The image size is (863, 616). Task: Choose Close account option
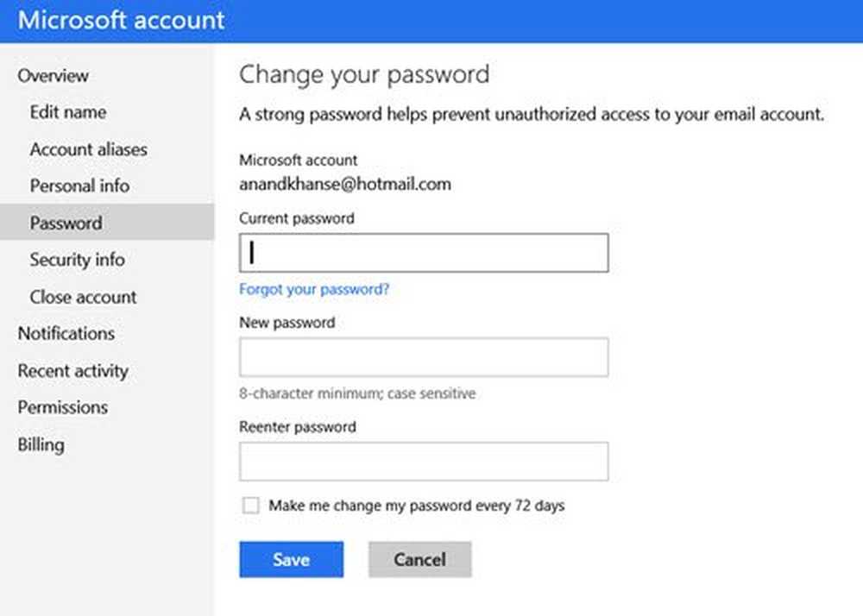[83, 297]
